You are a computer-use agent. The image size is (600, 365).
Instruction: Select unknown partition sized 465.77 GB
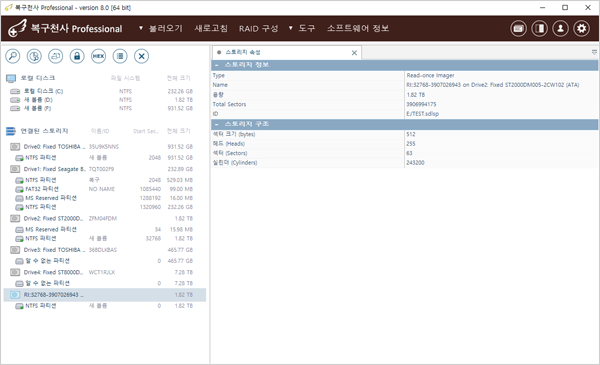pos(104,261)
